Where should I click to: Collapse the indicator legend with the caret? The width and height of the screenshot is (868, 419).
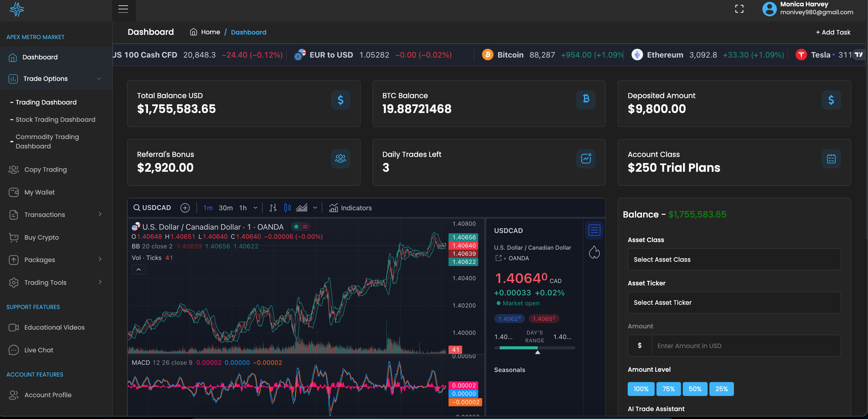(139, 269)
